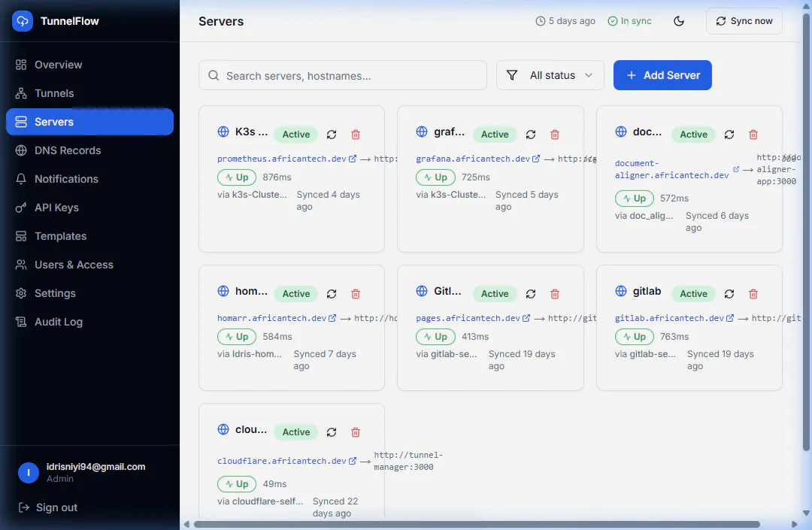This screenshot has width=812, height=530.
Task: Open the All status filter dropdown
Action: [550, 75]
